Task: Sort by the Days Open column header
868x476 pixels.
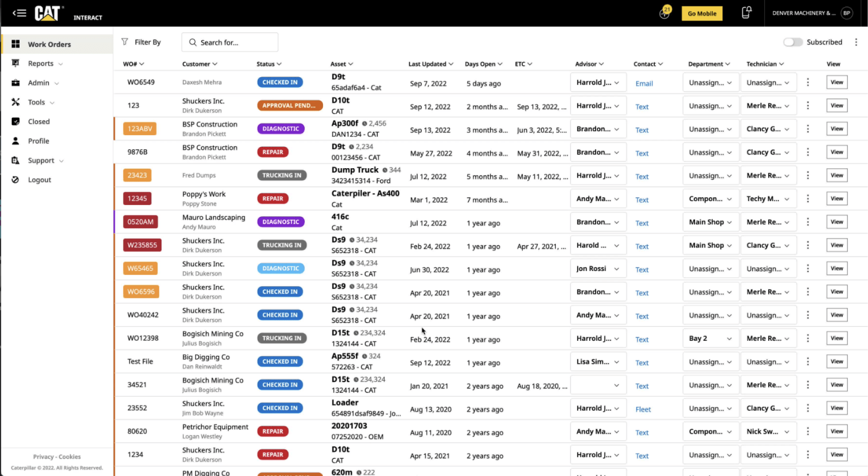Action: click(483, 64)
